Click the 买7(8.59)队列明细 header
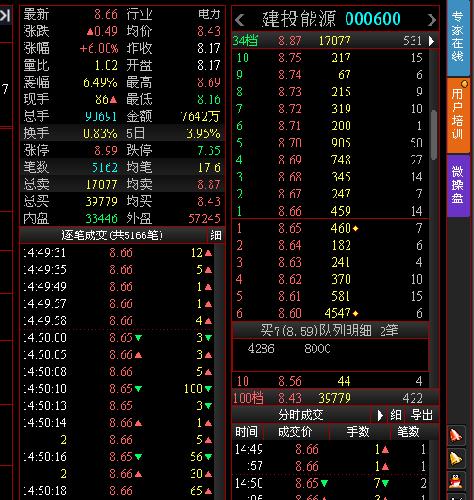 pos(330,330)
